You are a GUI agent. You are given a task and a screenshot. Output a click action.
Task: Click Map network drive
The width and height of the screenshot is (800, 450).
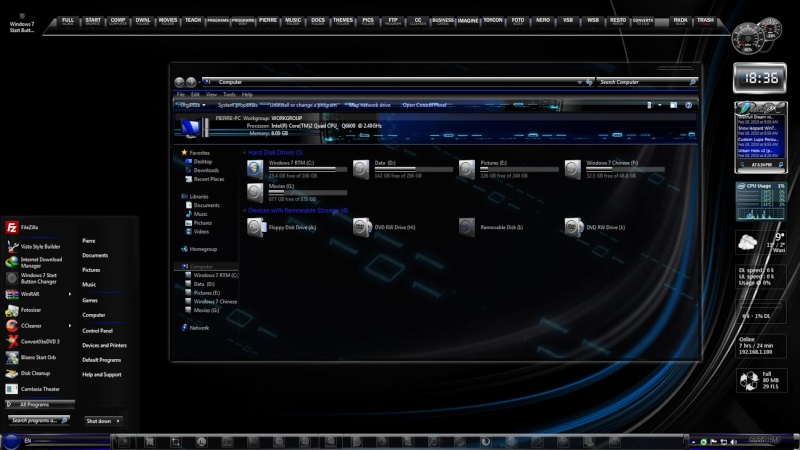pyautogui.click(x=369, y=105)
